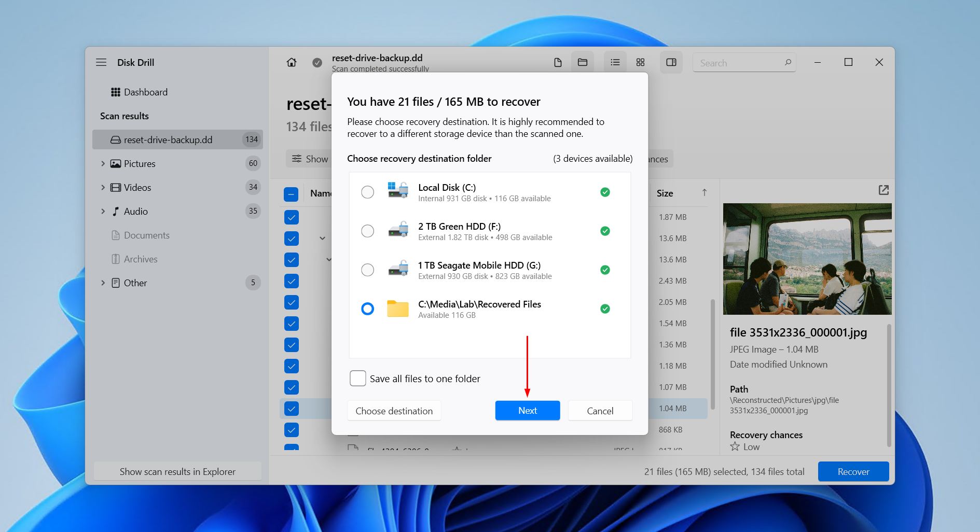980x532 pixels.
Task: Click the Next button
Action: (528, 411)
